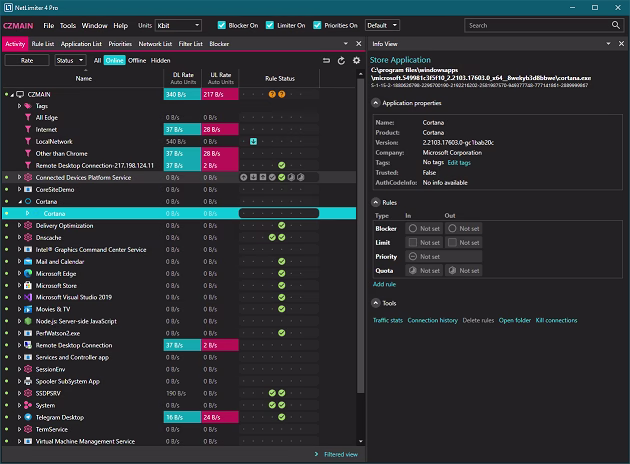Open the settings gear in Activity toolbar
The width and height of the screenshot is (630, 464).
(356, 61)
